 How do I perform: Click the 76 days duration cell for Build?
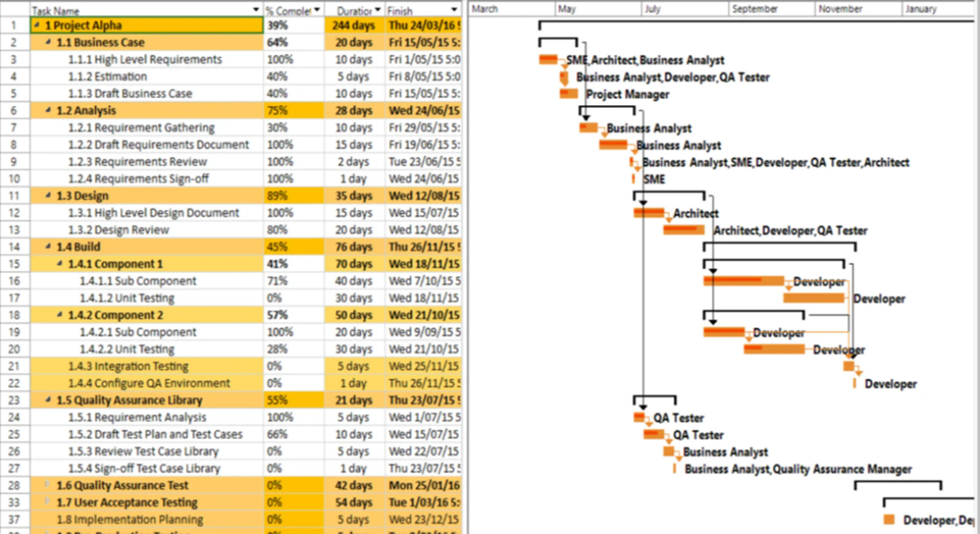354,247
